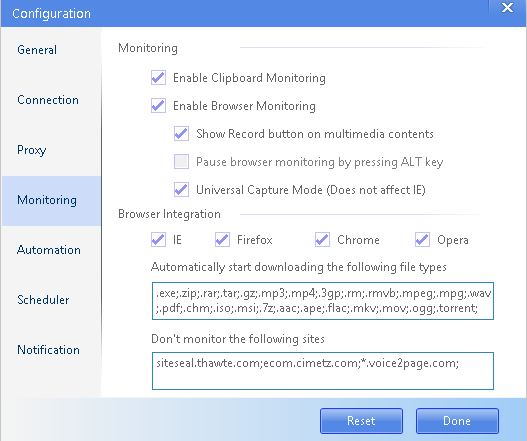Image resolution: width=527 pixels, height=441 pixels.
Task: Toggle Universal Capture Mode checkbox
Action: pyautogui.click(x=181, y=190)
